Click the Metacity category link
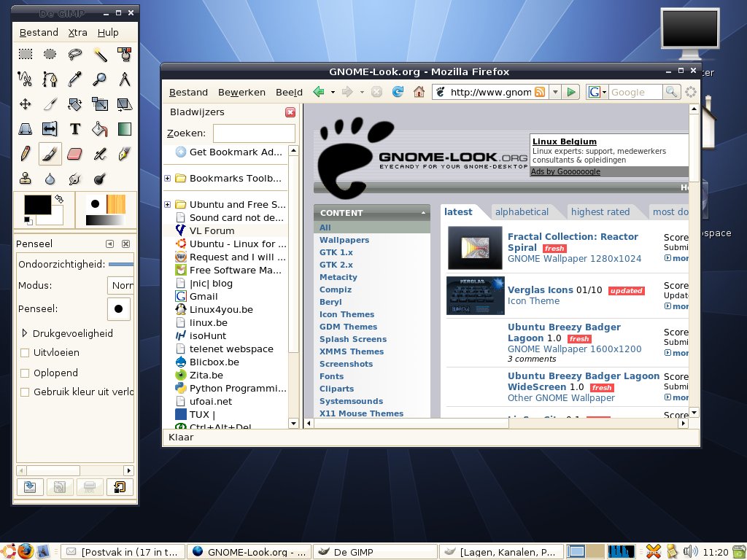747x560 pixels. click(x=338, y=277)
